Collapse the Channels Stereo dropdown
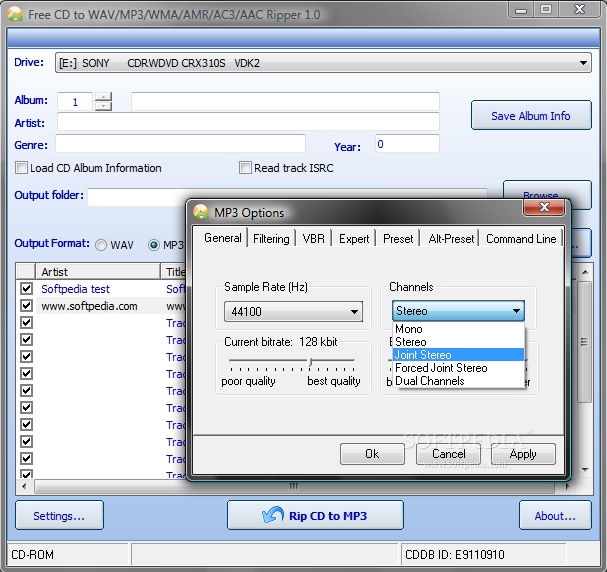Screen dimensions: 607x572 pos(458,311)
